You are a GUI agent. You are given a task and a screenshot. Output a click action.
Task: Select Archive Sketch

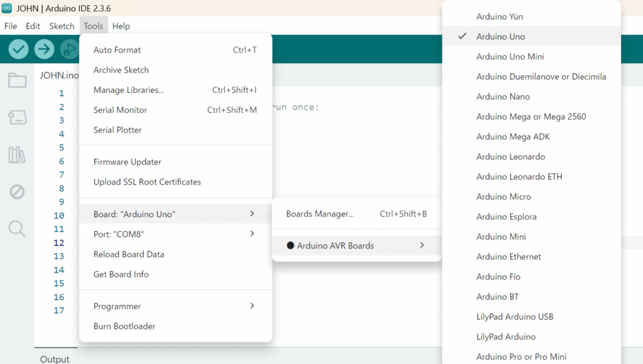click(x=176, y=70)
